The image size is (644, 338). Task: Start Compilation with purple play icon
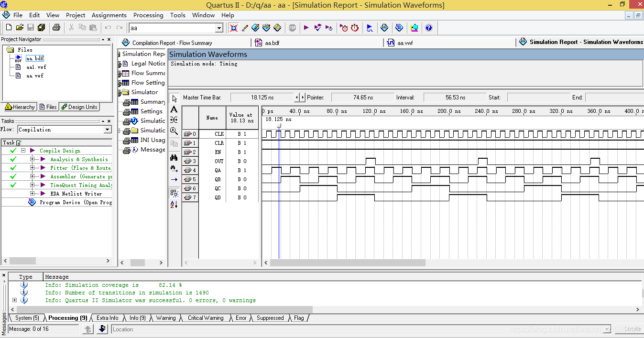click(306, 28)
